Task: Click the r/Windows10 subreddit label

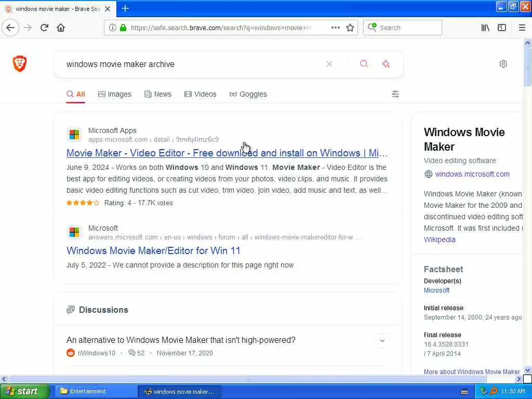Action: tap(97, 353)
